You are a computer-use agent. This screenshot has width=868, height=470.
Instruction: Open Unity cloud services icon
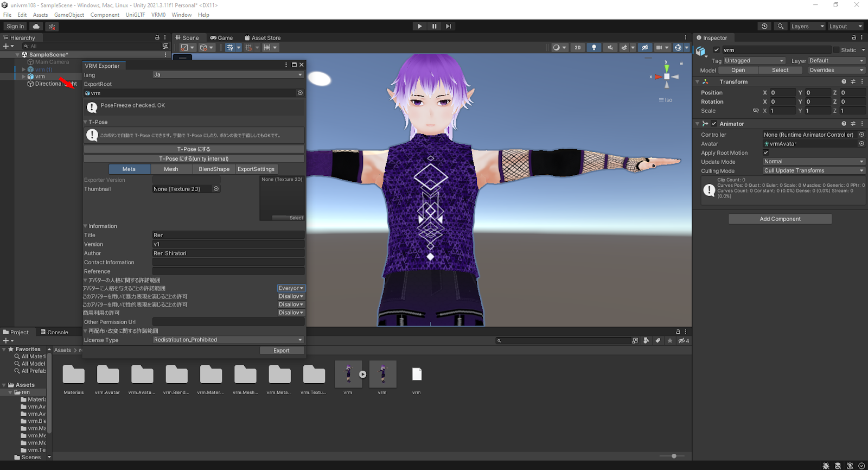(x=36, y=26)
